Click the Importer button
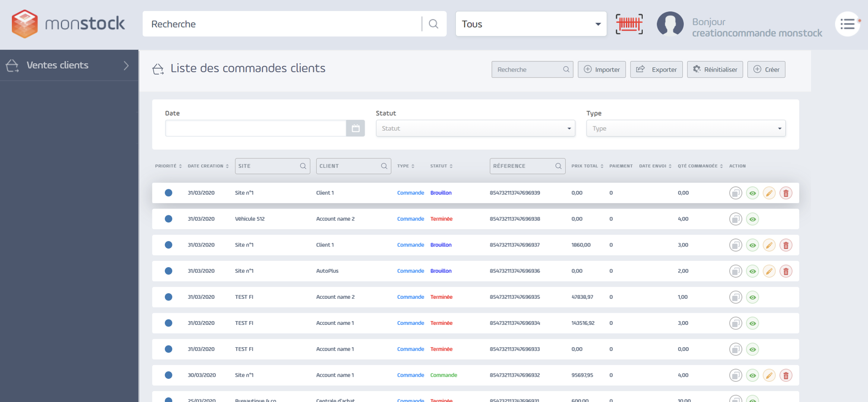The width and height of the screenshot is (868, 402). (601, 70)
